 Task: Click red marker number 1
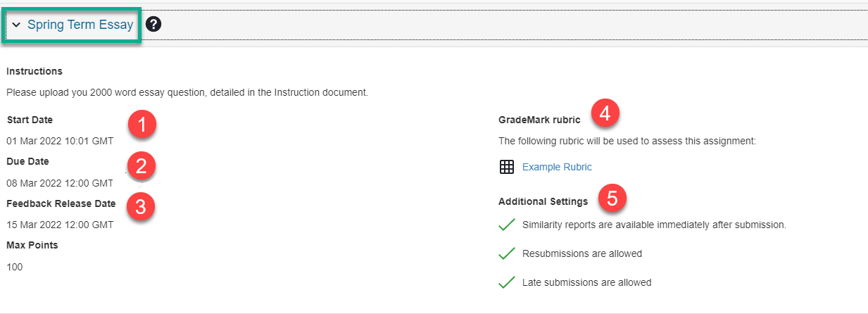(141, 125)
